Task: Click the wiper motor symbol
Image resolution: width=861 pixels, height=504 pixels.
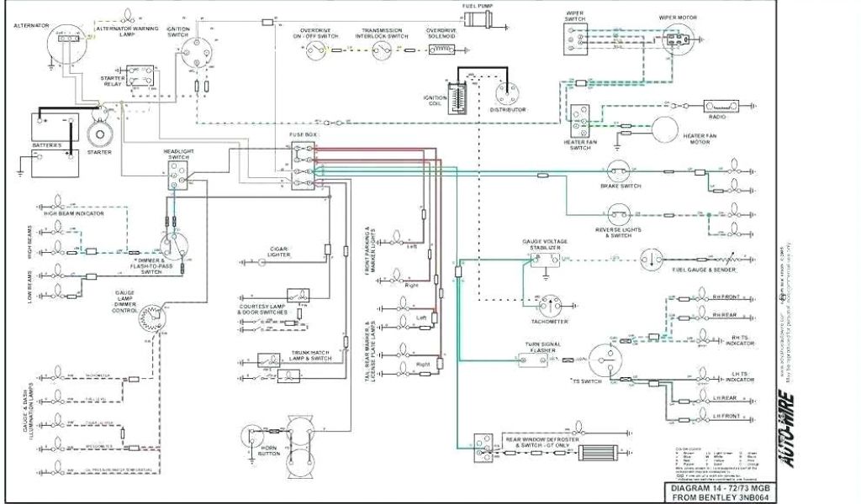Action: click(678, 39)
